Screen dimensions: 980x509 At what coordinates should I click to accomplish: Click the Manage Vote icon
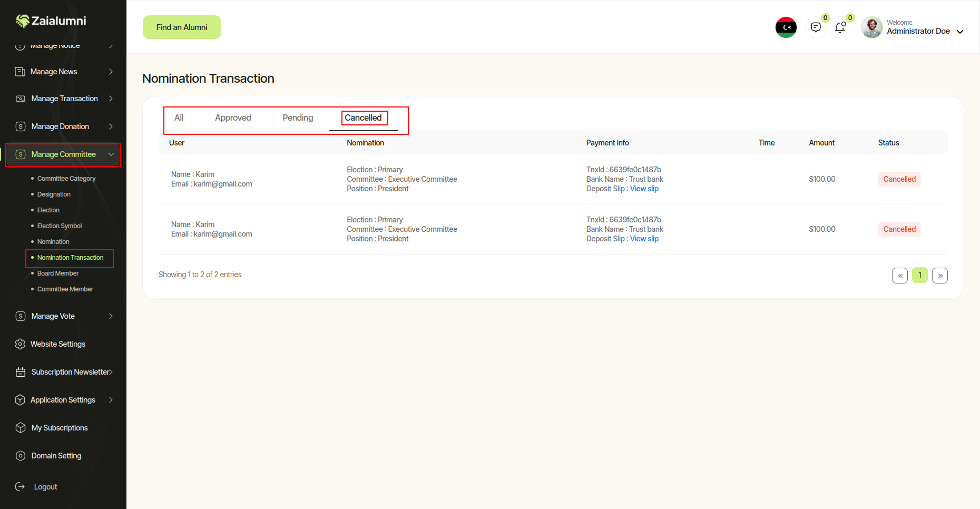point(21,316)
